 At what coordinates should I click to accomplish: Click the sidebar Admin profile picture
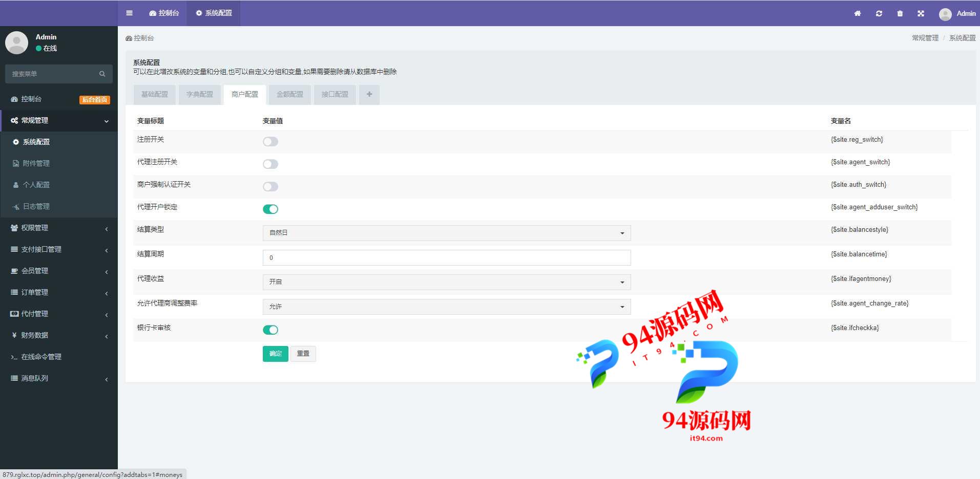[16, 42]
